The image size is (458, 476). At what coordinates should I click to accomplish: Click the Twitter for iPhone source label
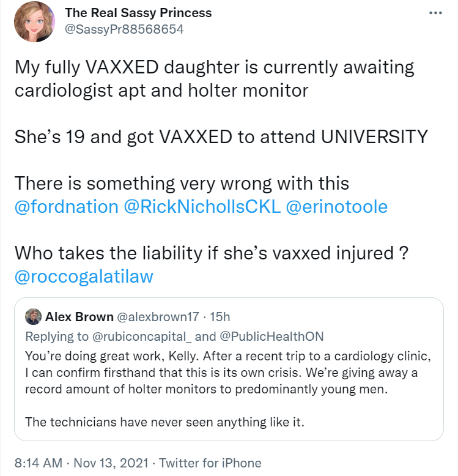coord(210,463)
